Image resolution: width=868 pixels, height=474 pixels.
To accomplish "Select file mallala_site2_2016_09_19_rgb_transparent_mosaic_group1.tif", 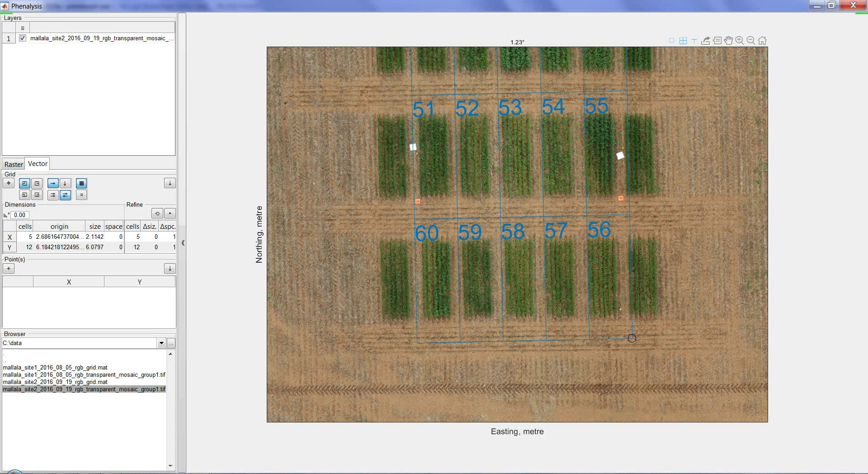I will click(x=84, y=389).
